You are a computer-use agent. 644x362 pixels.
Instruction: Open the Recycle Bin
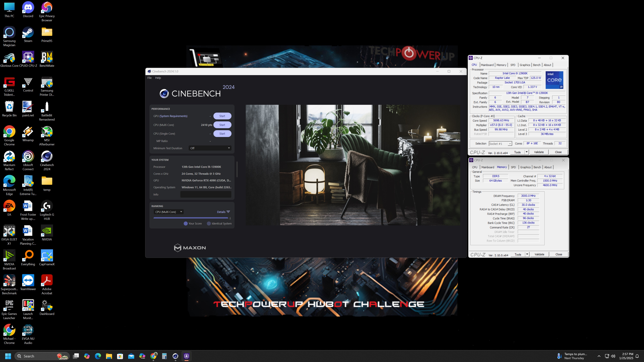(9, 109)
